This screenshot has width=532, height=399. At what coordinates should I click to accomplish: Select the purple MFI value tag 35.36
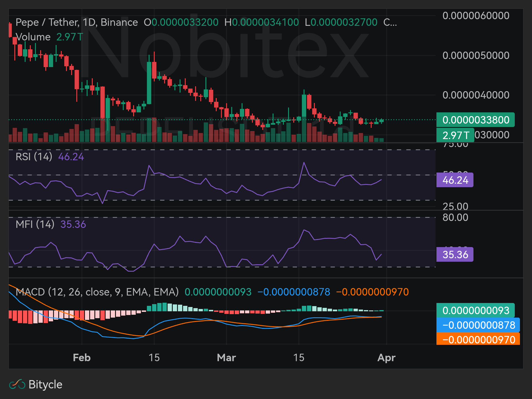click(x=455, y=254)
